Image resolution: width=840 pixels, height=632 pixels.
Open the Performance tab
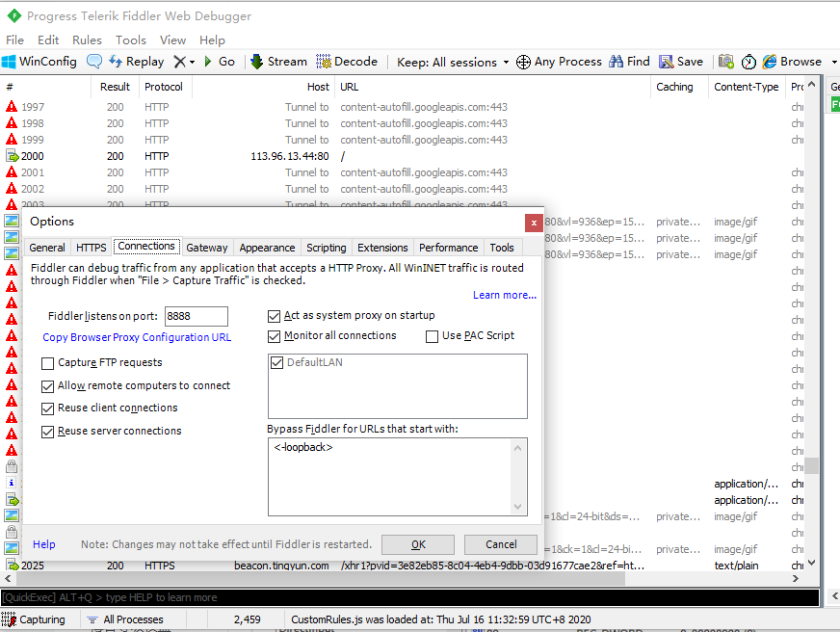point(448,248)
